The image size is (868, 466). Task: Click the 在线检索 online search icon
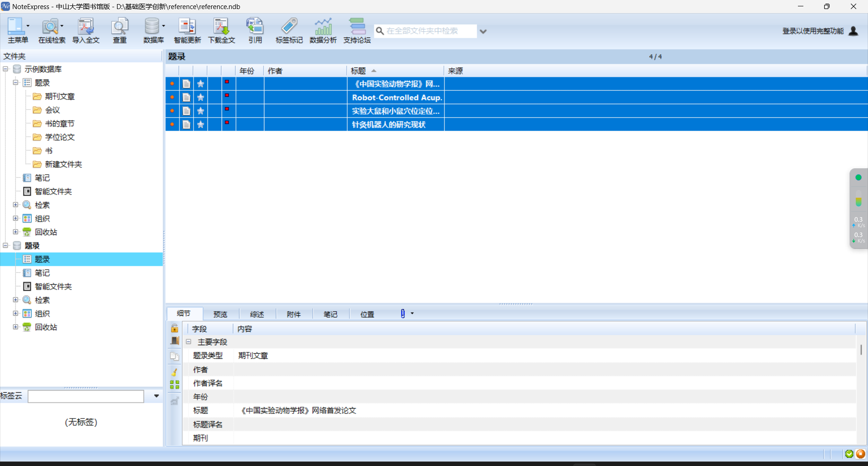[50, 26]
